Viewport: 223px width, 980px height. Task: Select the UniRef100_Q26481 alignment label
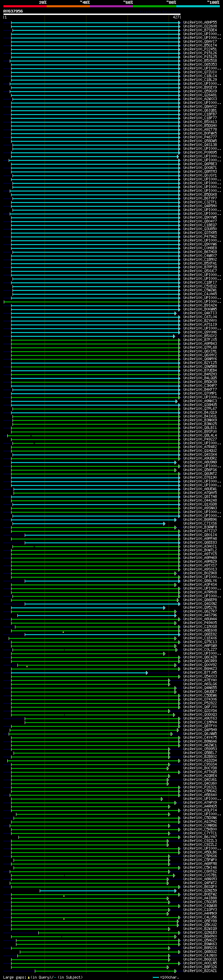click(x=200, y=95)
